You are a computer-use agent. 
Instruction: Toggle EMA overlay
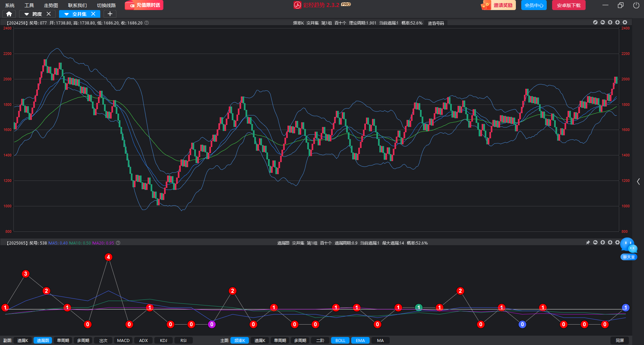pos(361,340)
